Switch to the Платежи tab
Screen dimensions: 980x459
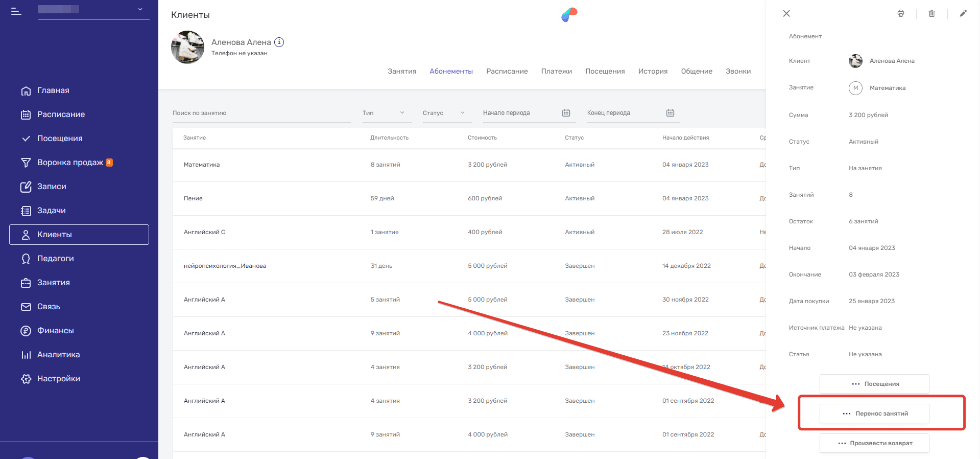(x=556, y=72)
